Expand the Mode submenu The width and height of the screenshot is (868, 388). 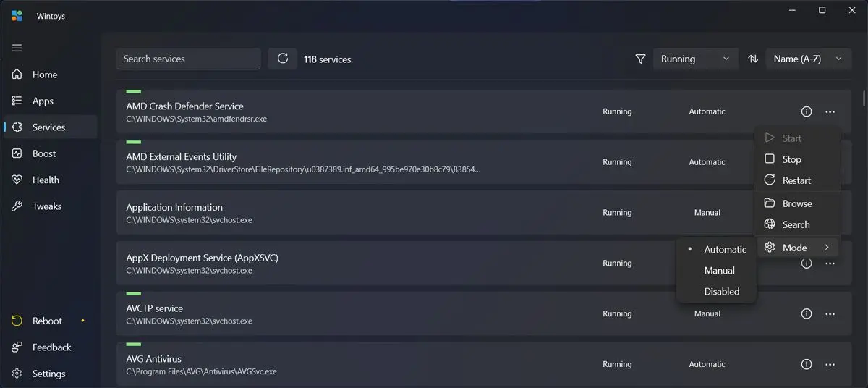[x=797, y=248]
